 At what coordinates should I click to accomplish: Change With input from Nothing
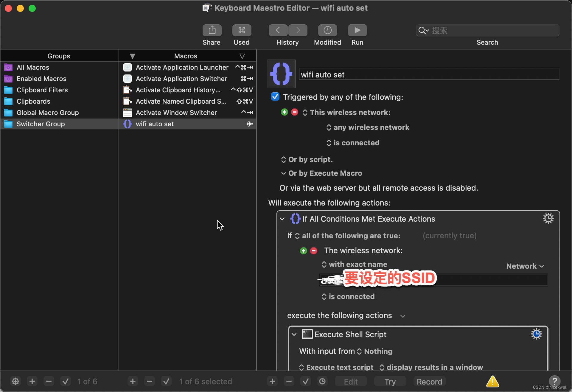(374, 351)
